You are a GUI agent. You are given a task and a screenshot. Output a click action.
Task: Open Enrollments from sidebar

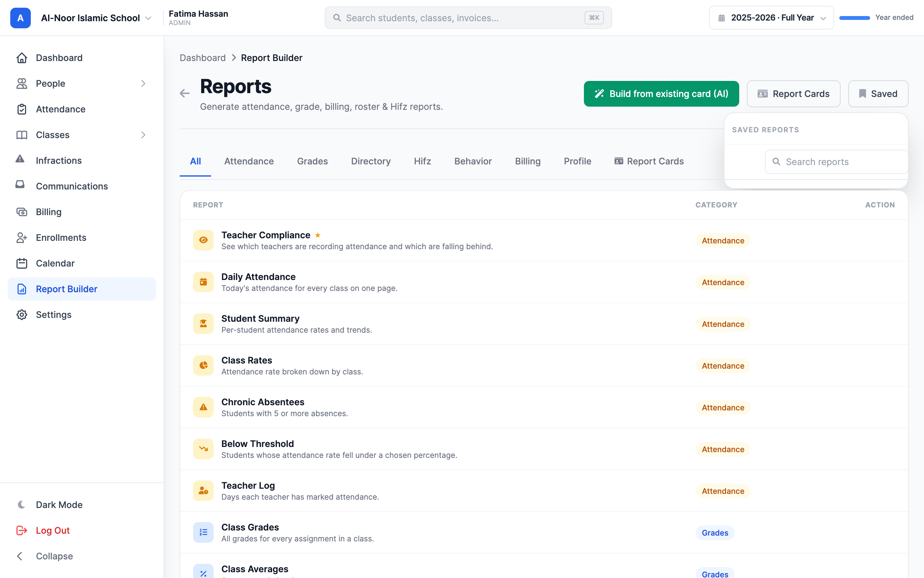(82, 237)
